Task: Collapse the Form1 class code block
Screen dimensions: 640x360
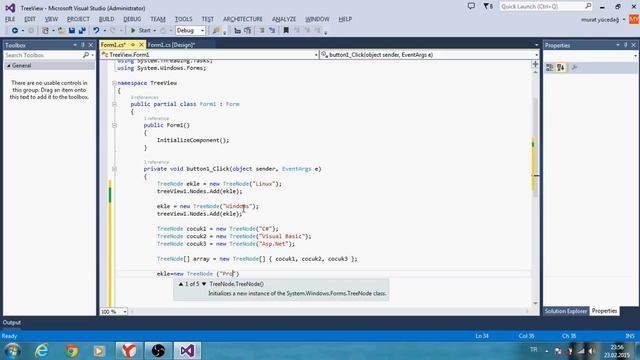Action: [114, 104]
